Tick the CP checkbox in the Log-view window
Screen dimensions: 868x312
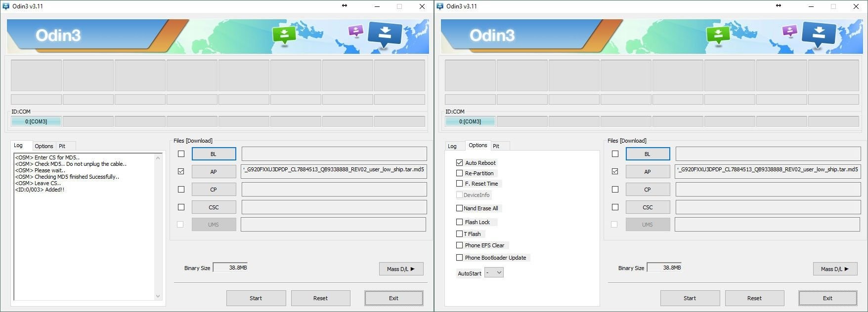coord(181,189)
